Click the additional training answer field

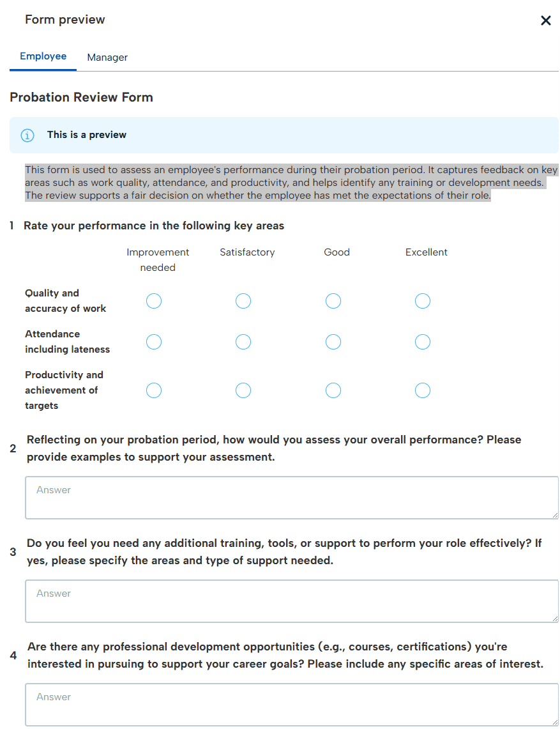(x=292, y=601)
